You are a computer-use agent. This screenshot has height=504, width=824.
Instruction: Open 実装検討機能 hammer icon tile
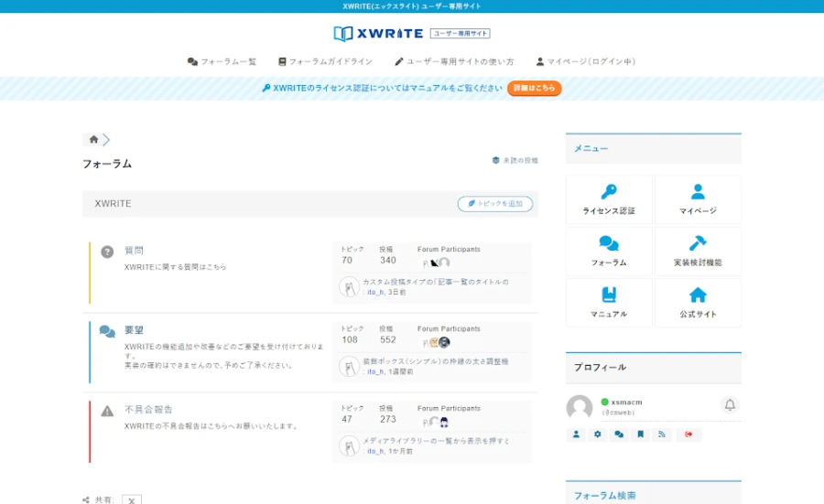[x=698, y=251]
